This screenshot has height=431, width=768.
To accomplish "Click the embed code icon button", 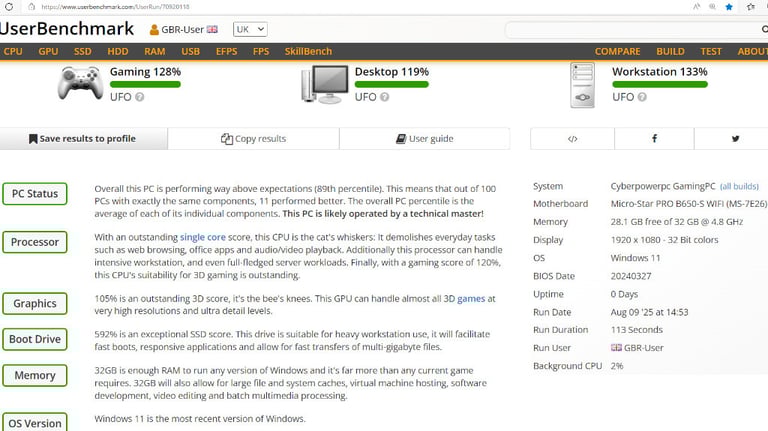I will [572, 139].
